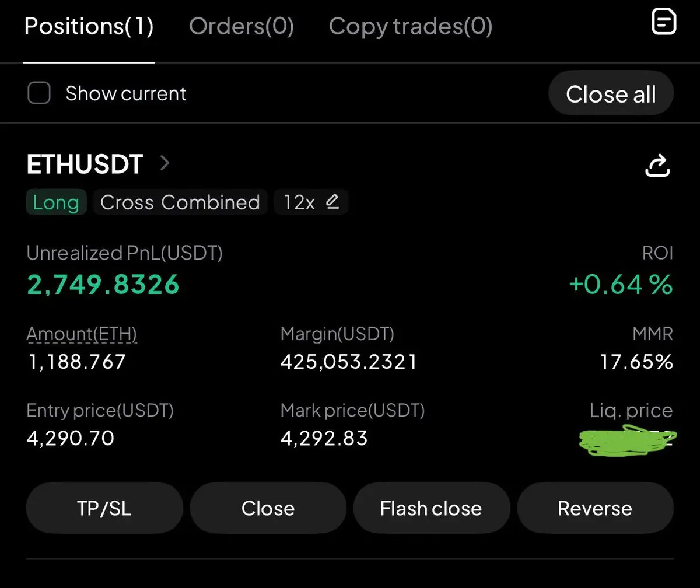Reverse the long position
The image size is (700, 588).
[595, 508]
